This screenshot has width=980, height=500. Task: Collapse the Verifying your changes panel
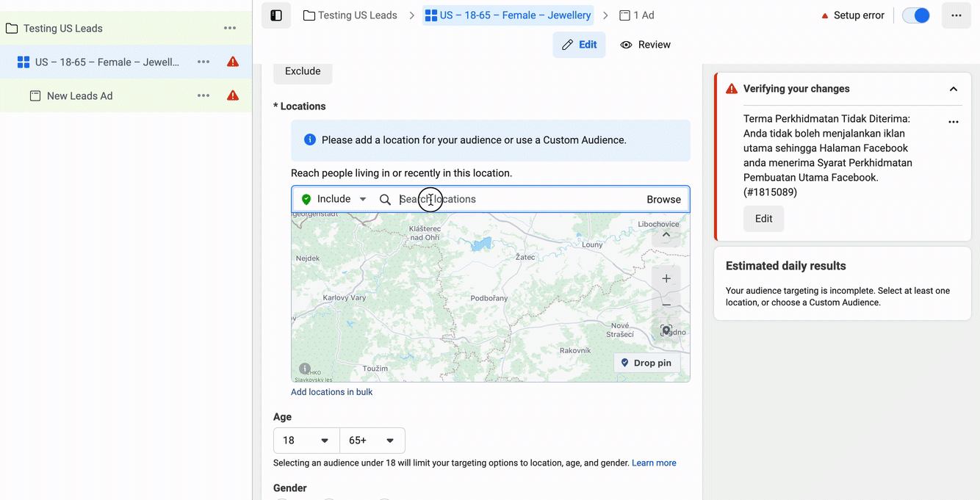(x=954, y=89)
